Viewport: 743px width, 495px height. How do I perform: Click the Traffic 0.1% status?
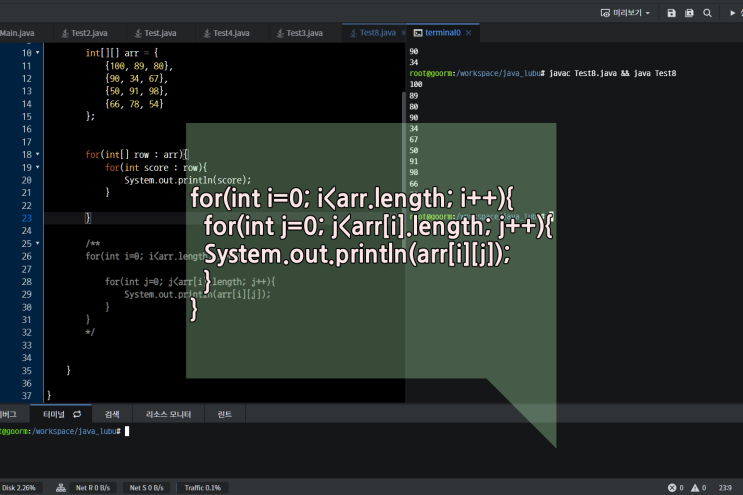pos(203,488)
